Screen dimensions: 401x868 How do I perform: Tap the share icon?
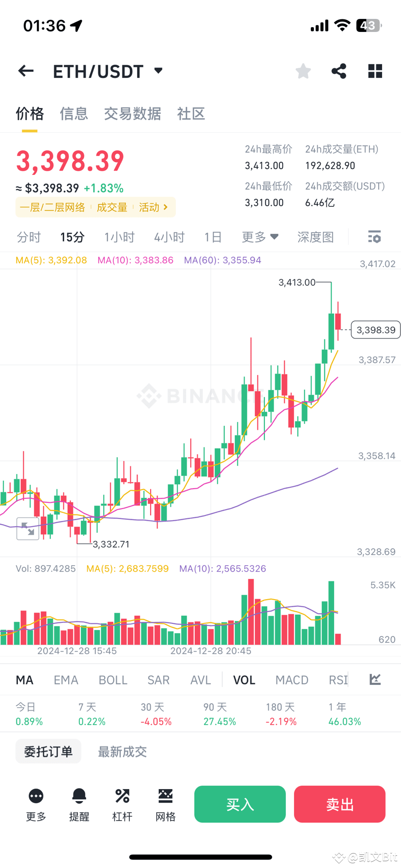339,71
